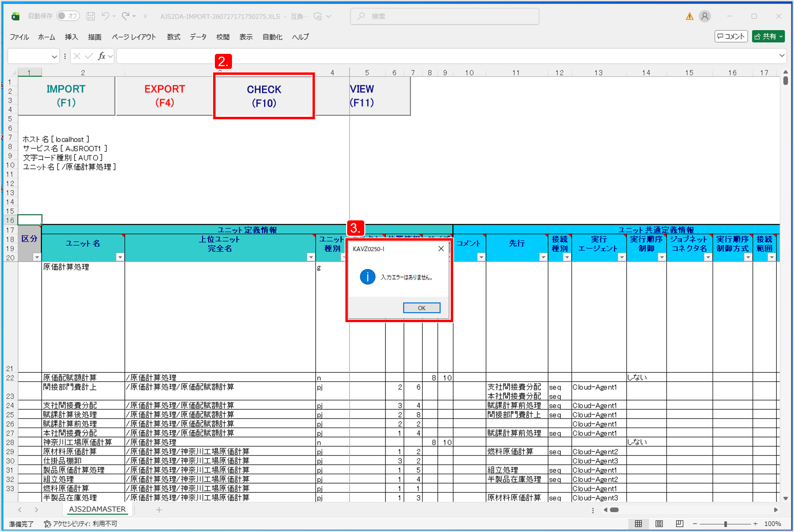Open the コメント comments button
794x532 pixels.
731,36
